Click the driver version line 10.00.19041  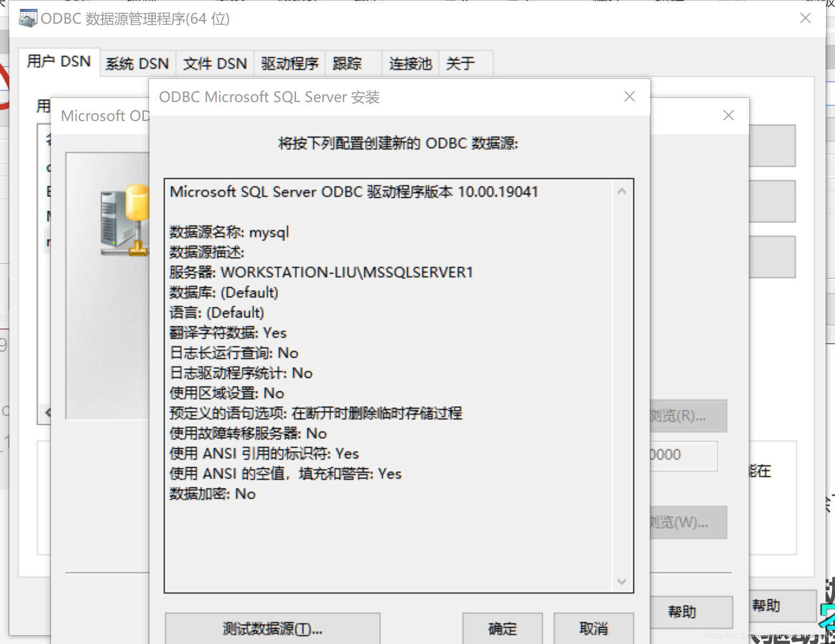[x=354, y=192]
